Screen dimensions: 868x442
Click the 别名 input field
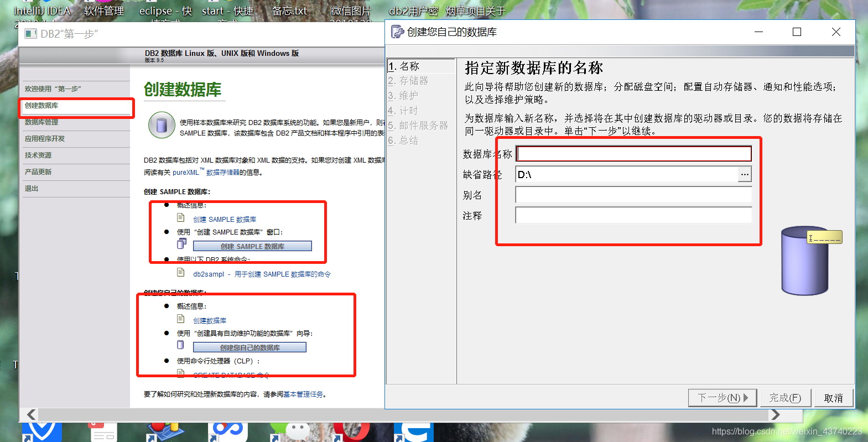634,195
